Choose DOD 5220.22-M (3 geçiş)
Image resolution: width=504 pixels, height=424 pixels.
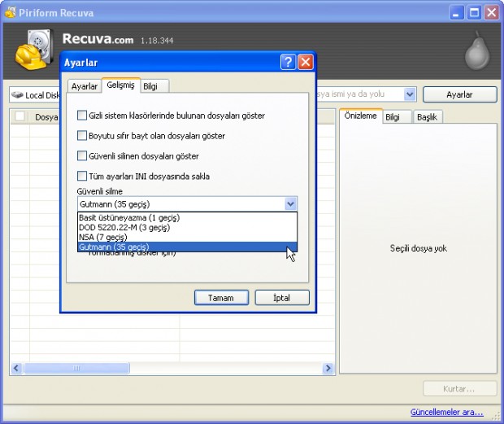[x=188, y=227]
